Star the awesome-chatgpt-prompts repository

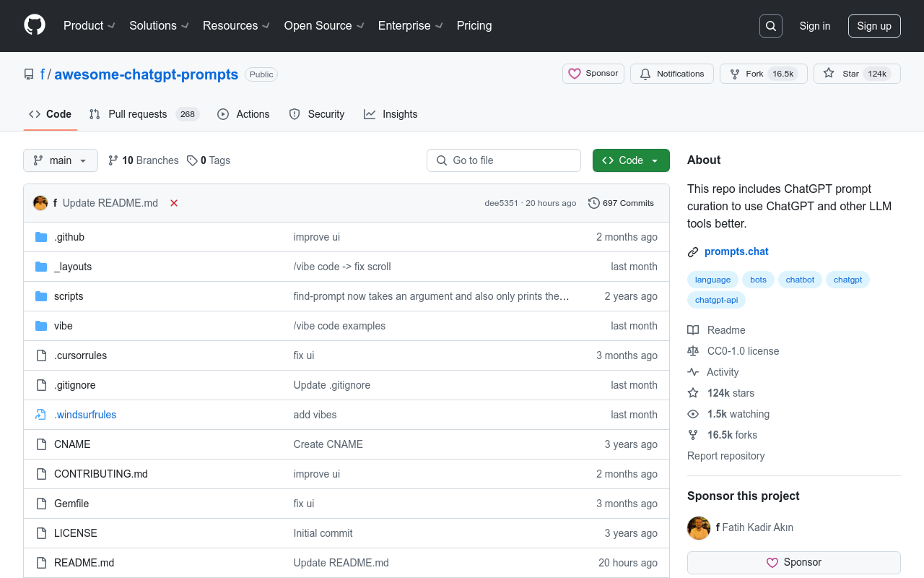pos(842,74)
